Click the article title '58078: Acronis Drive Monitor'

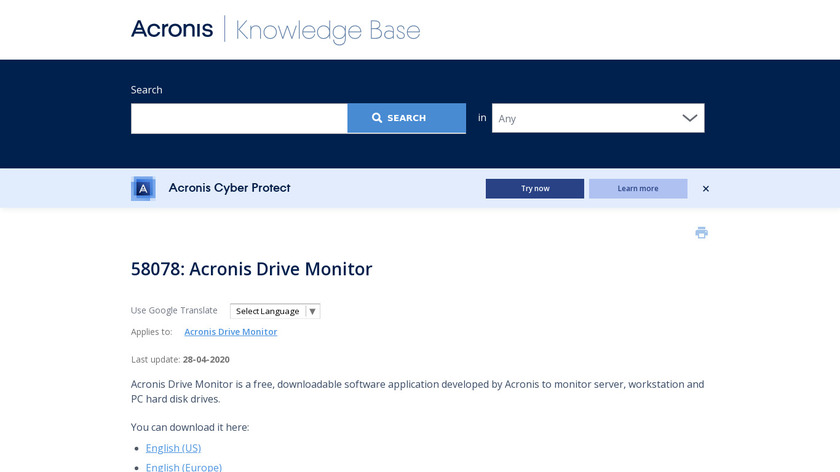(x=251, y=268)
